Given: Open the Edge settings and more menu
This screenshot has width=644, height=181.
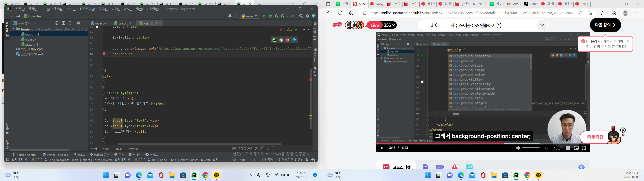Looking at the screenshot, I should (x=637, y=13).
